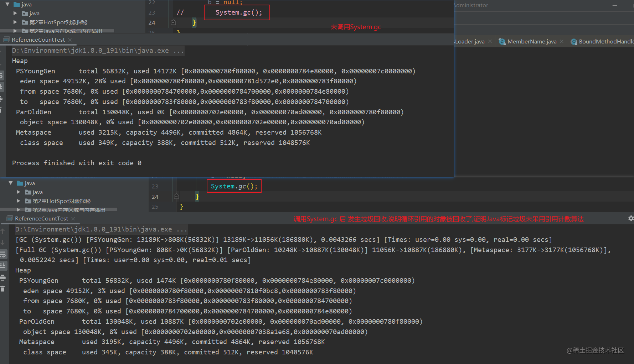Click the nested java package icon, lower tree
The image size is (634, 364).
pyautogui.click(x=28, y=192)
